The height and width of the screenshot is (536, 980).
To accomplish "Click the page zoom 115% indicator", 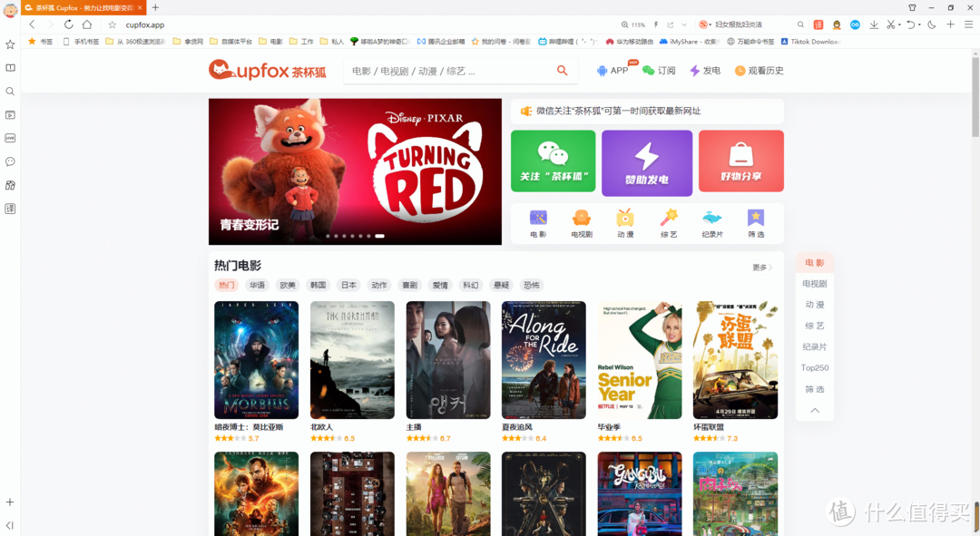I will 633,25.
